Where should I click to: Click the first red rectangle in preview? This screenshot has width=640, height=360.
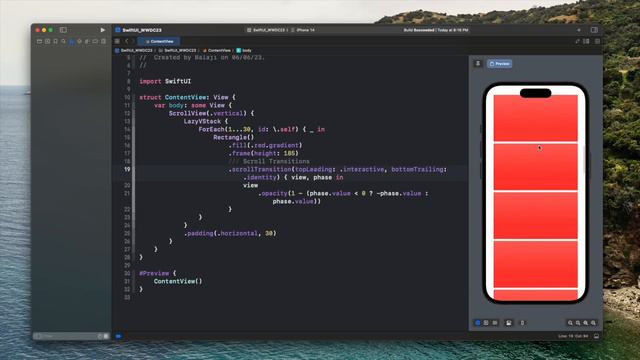pos(536,118)
